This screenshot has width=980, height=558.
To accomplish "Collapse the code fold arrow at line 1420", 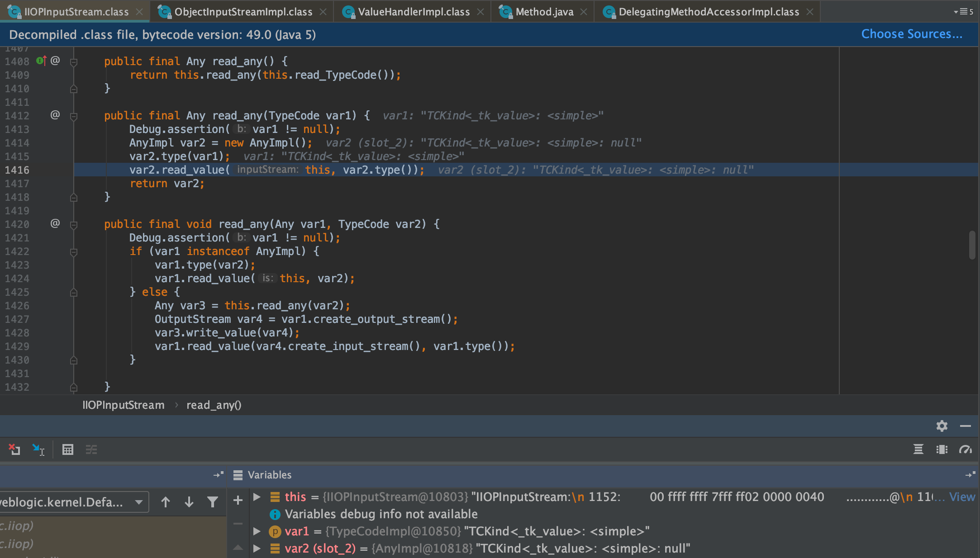I will (74, 224).
